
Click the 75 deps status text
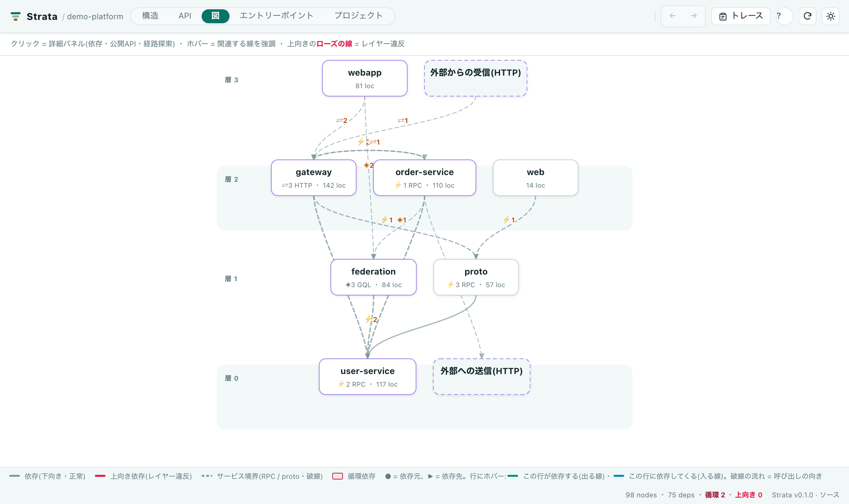[x=681, y=495]
